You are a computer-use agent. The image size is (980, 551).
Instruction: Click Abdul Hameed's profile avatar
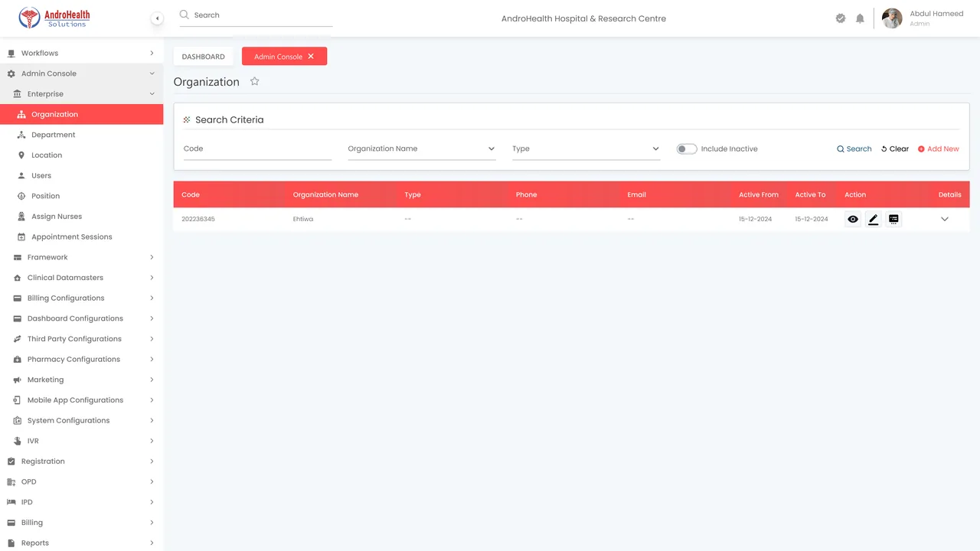point(892,18)
